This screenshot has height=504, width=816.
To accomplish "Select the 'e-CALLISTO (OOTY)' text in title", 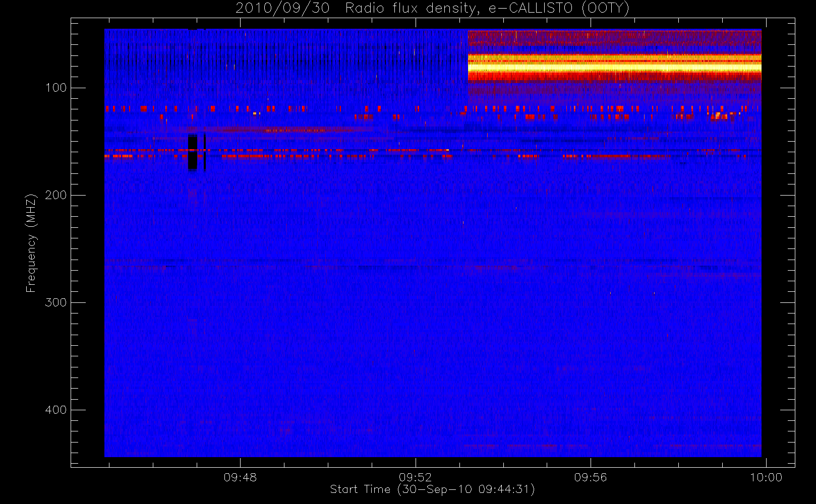I will tap(559, 8).
